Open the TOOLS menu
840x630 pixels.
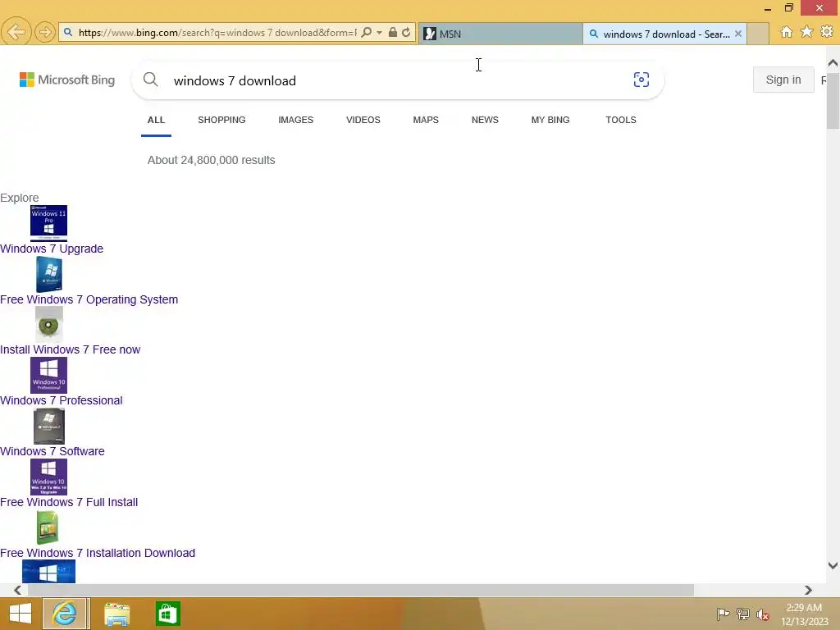[621, 120]
